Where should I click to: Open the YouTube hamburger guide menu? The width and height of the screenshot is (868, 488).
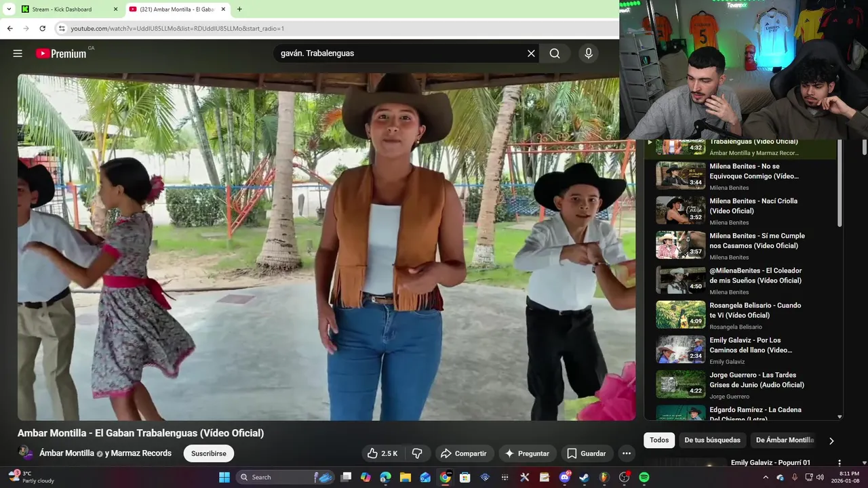(18, 54)
